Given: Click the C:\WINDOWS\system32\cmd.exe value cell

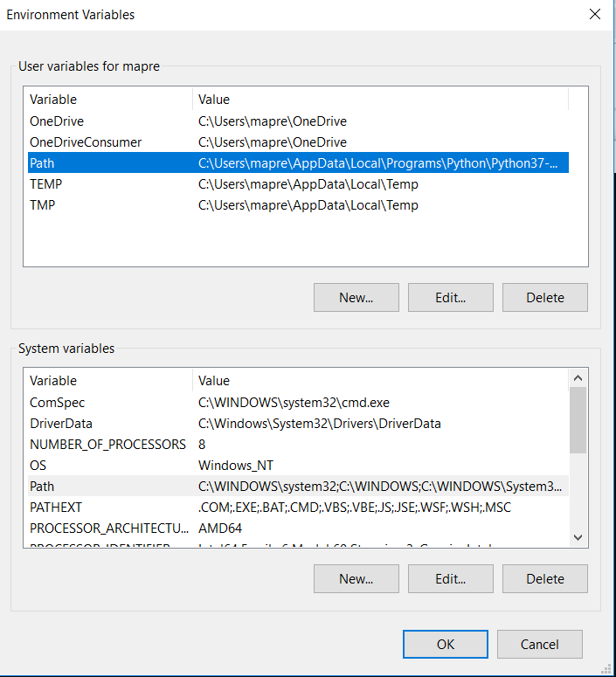Looking at the screenshot, I should tap(294, 403).
